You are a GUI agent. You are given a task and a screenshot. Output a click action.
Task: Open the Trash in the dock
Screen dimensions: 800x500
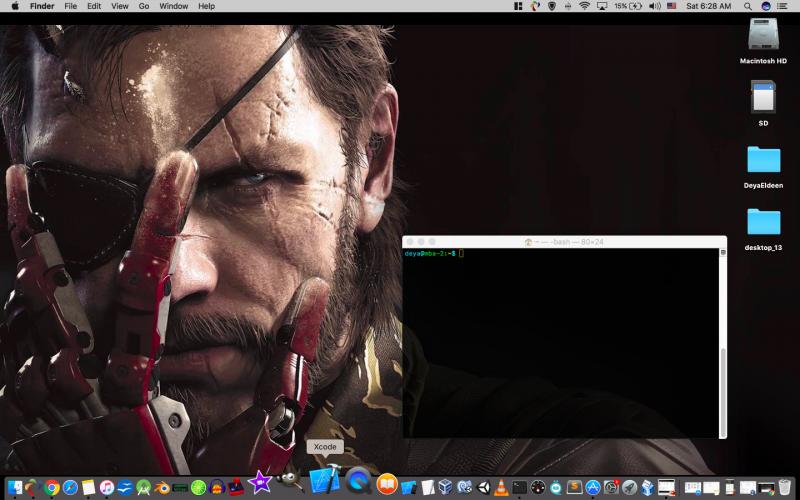click(785, 487)
